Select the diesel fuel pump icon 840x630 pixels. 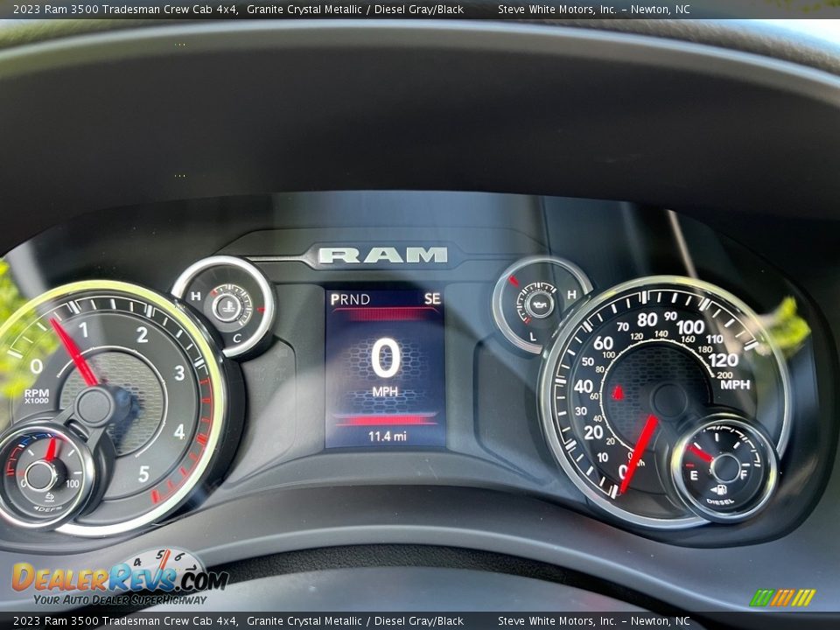(718, 489)
